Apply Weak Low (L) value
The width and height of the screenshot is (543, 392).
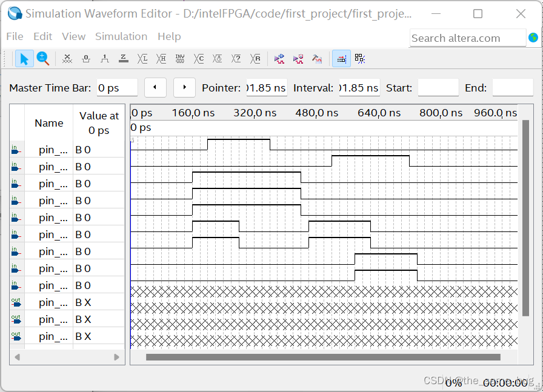point(142,59)
